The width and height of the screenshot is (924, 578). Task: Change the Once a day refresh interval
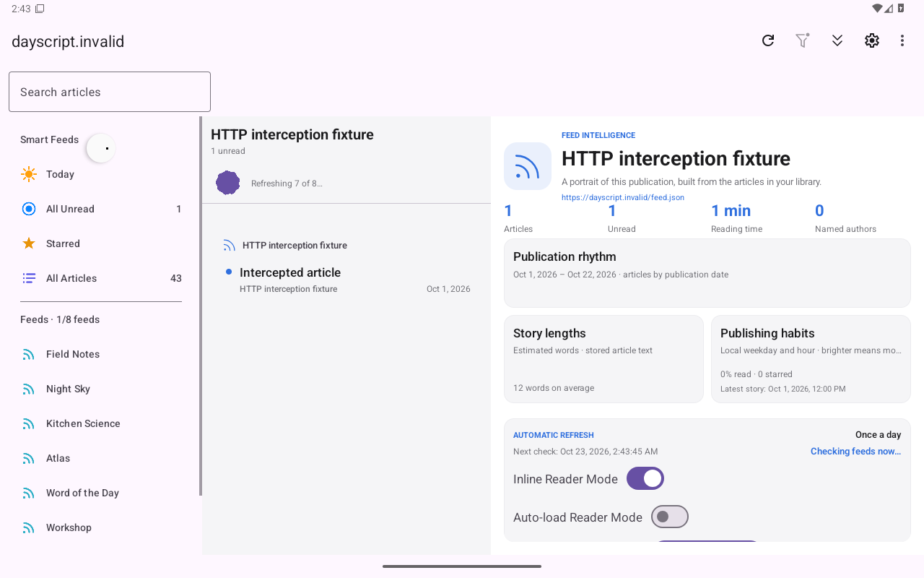point(878,435)
